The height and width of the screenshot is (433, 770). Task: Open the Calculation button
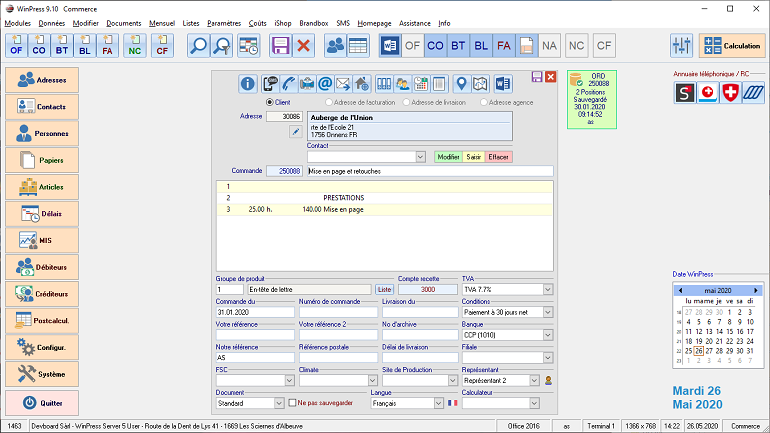click(x=732, y=46)
